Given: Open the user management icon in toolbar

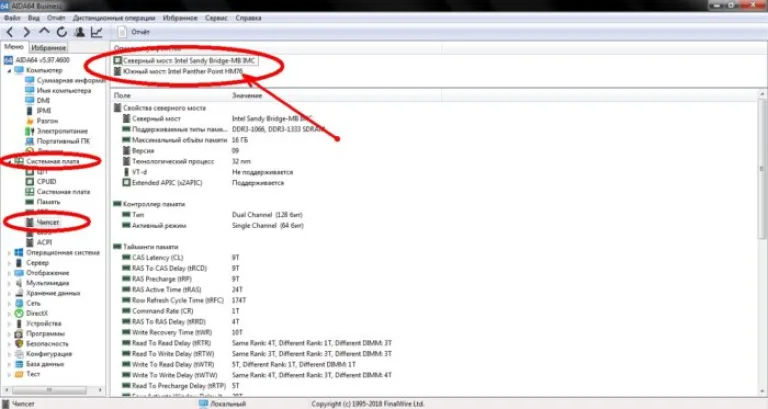Looking at the screenshot, I should coord(79,32).
